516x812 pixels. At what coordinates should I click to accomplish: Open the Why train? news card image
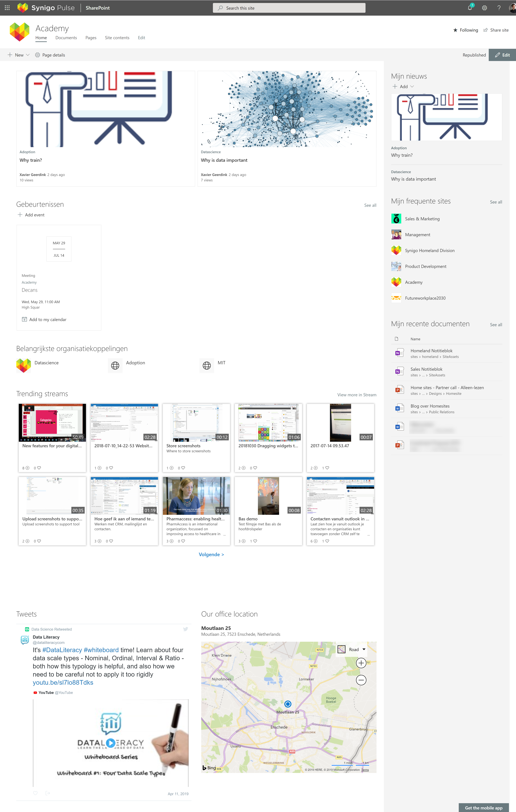pyautogui.click(x=106, y=109)
